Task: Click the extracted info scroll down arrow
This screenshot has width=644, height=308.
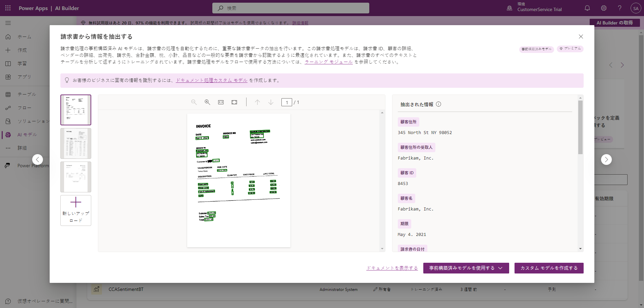Action: [580, 249]
